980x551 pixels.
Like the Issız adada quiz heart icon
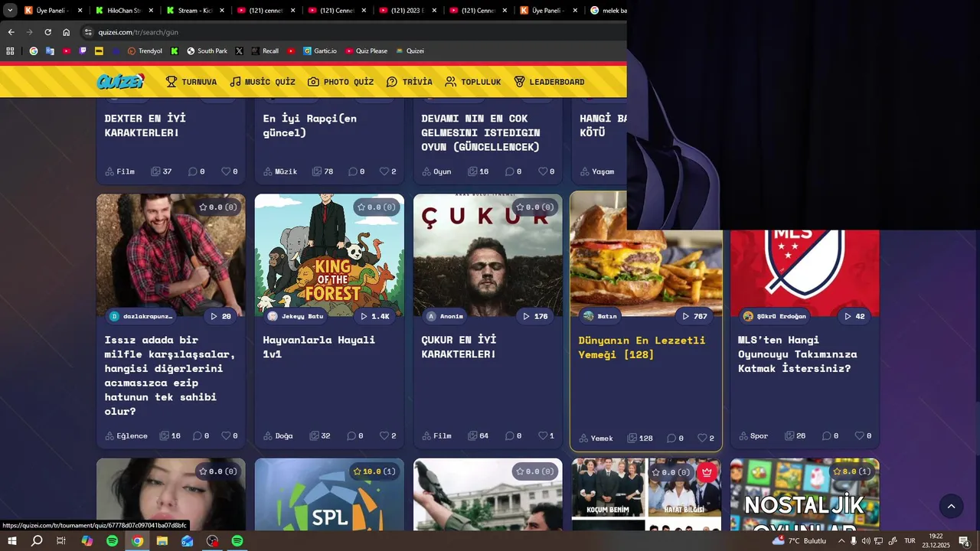click(226, 435)
